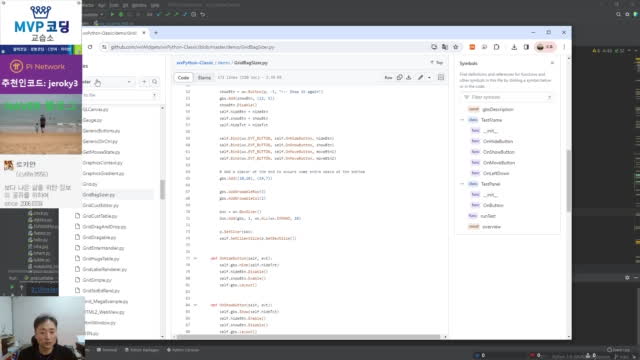Click the page vertical scrollbar at right
640x360 pixels.
569,180
